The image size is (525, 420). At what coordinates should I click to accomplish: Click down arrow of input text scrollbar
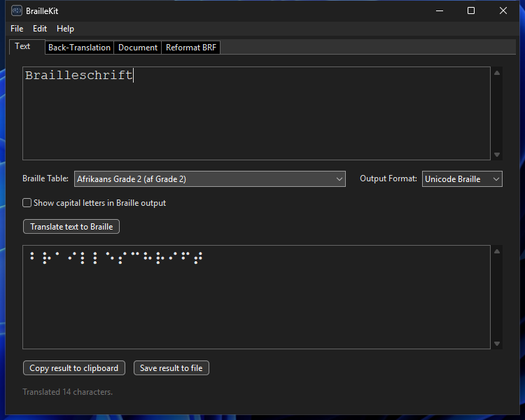pos(497,155)
